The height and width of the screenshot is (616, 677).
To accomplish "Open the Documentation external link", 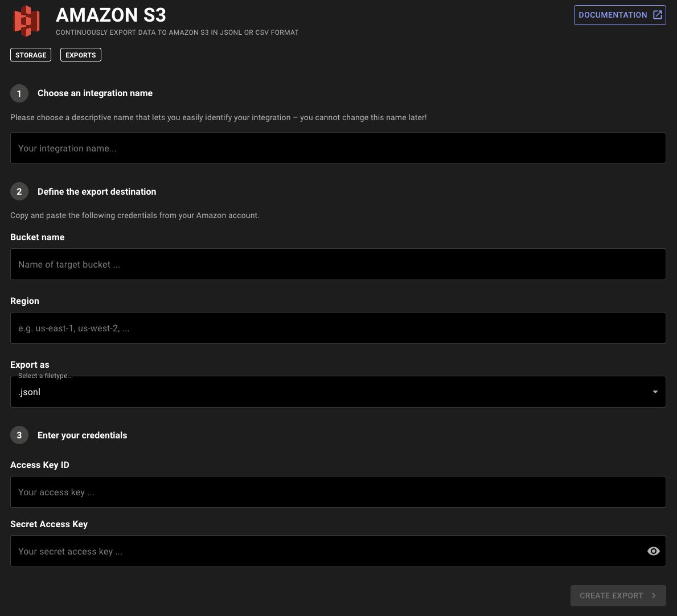I will pos(613,15).
